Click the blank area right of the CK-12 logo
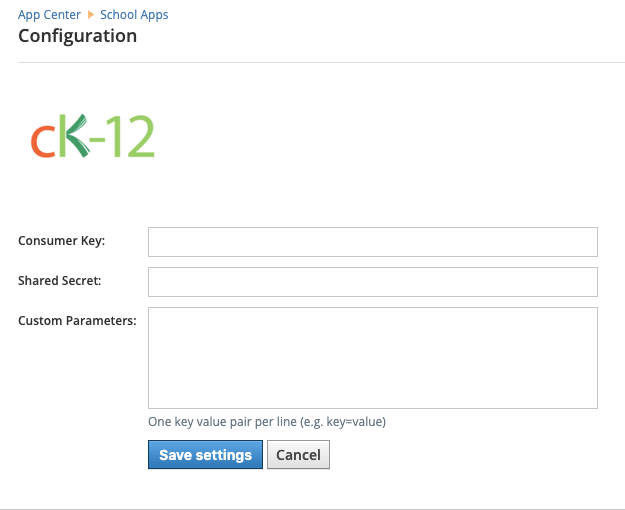The image size is (625, 510). 400,138
